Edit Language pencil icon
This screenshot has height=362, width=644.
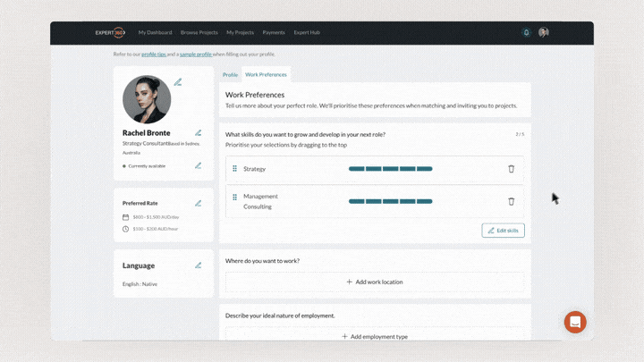tap(198, 265)
